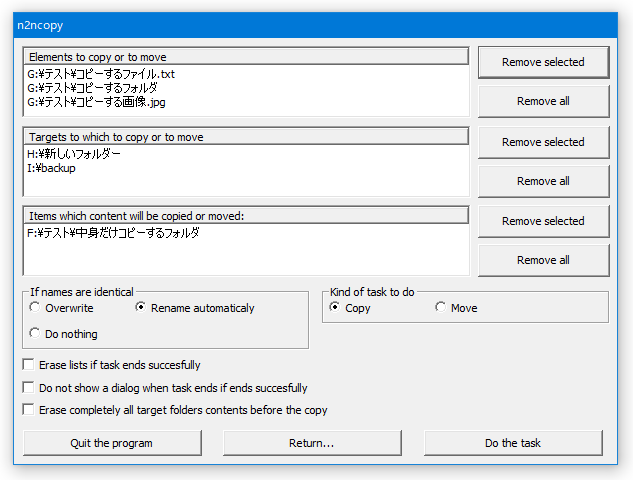Click Remove all for Elements list
The height and width of the screenshot is (480, 633).
tap(543, 101)
